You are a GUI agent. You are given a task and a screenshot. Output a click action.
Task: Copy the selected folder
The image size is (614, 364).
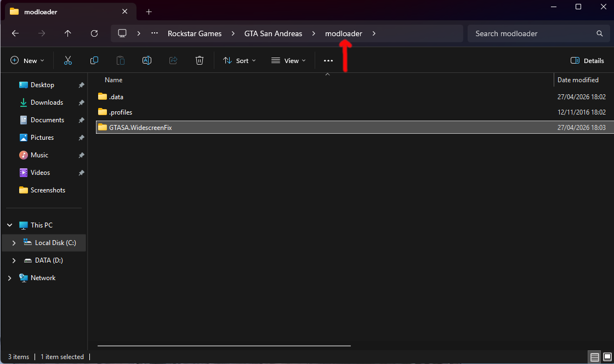click(94, 60)
